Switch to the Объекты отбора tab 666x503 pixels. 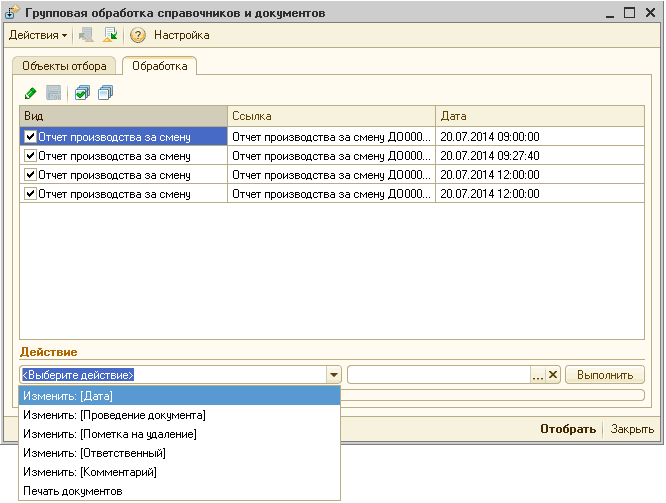click(x=64, y=66)
